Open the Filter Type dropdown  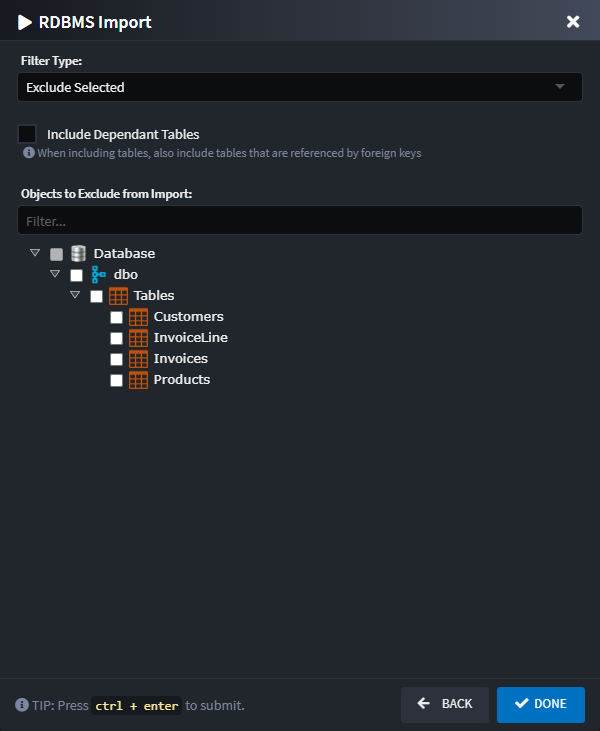point(299,87)
